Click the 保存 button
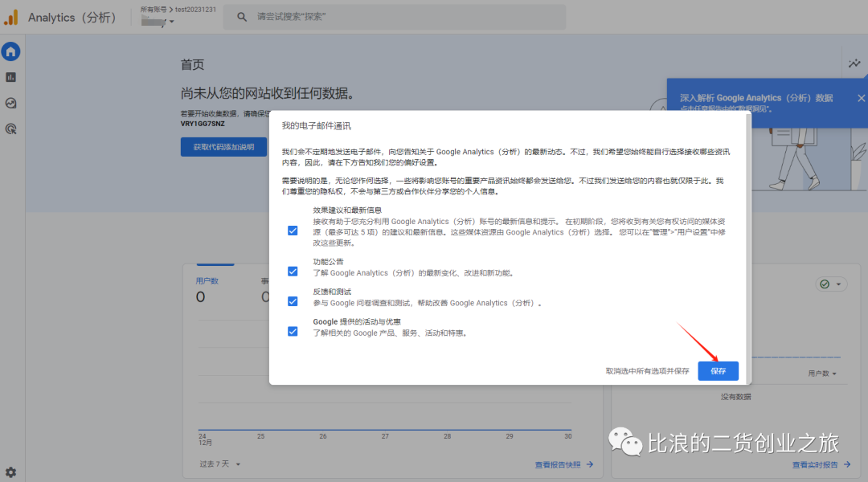 pos(718,371)
